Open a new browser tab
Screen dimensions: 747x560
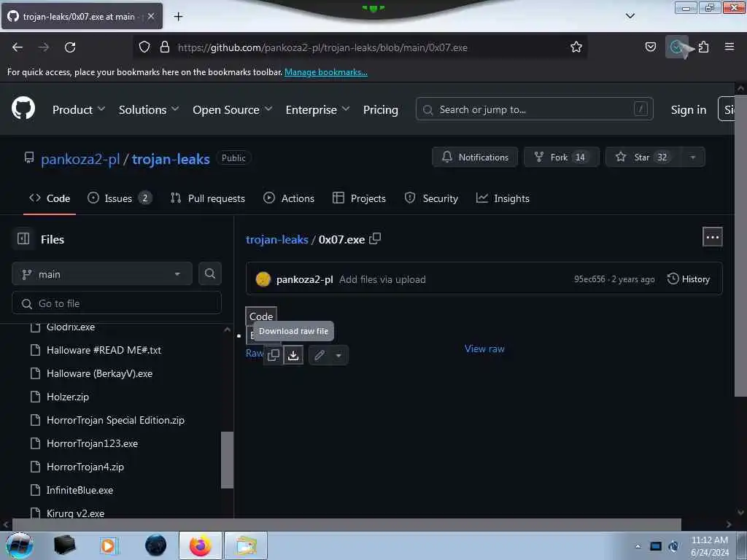click(x=178, y=17)
